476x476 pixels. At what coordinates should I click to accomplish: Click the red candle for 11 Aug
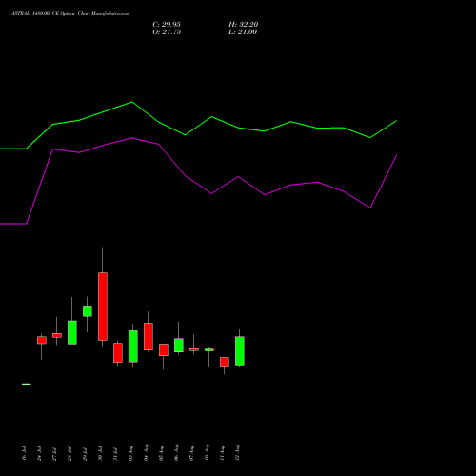pyautogui.click(x=225, y=362)
